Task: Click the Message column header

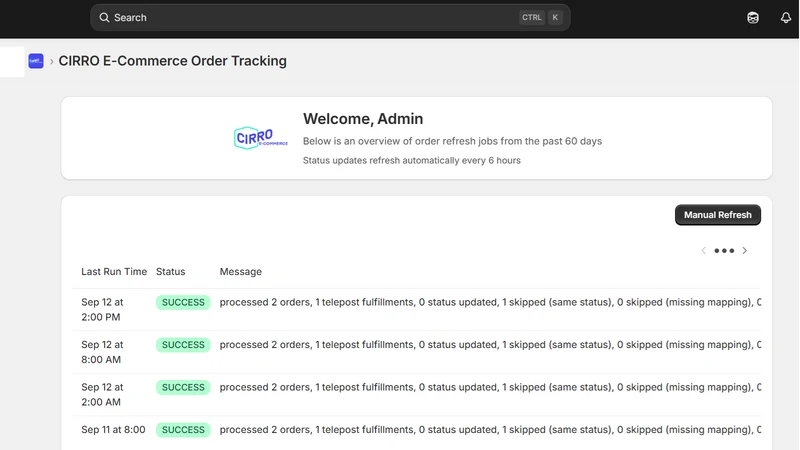Action: click(240, 271)
